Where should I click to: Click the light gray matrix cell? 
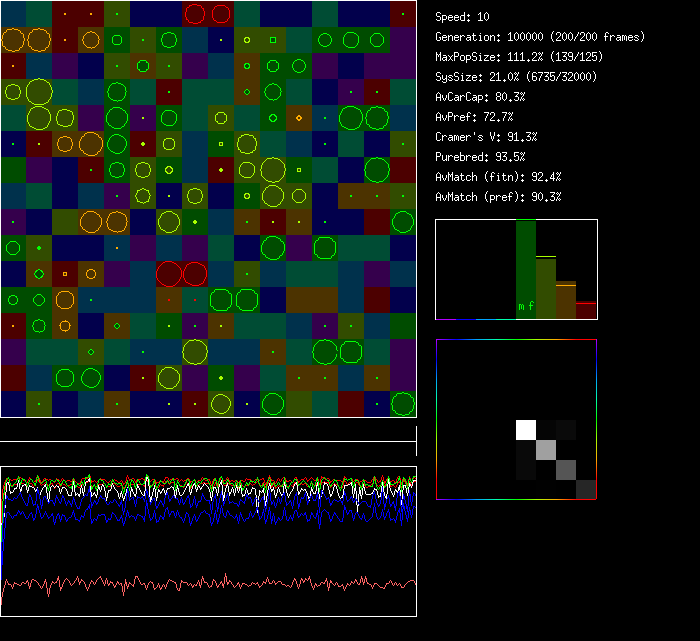(x=546, y=450)
